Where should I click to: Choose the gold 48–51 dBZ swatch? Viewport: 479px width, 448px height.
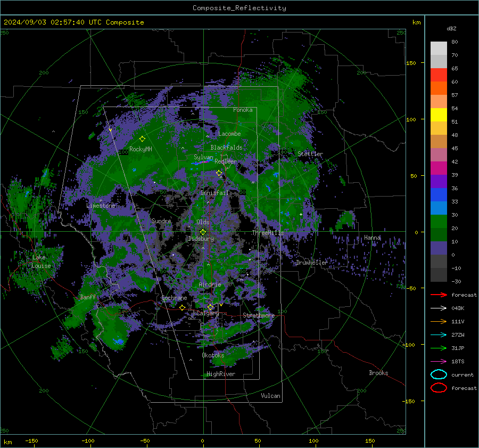click(x=439, y=128)
